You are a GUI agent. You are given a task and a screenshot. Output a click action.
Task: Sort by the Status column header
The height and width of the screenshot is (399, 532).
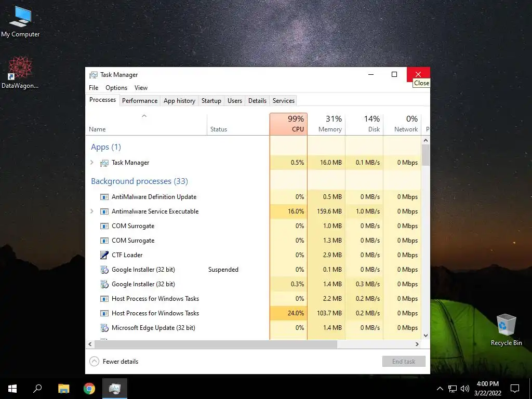(x=238, y=124)
